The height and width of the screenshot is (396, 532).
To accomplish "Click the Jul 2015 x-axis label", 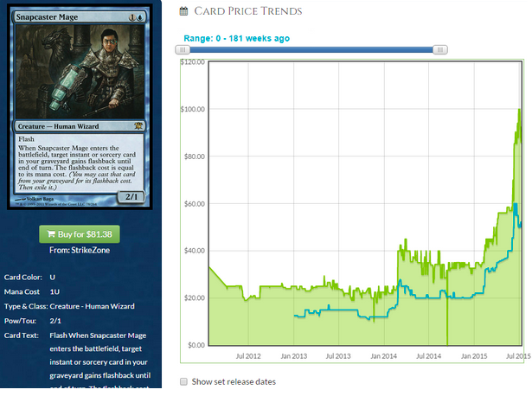I will pos(518,356).
